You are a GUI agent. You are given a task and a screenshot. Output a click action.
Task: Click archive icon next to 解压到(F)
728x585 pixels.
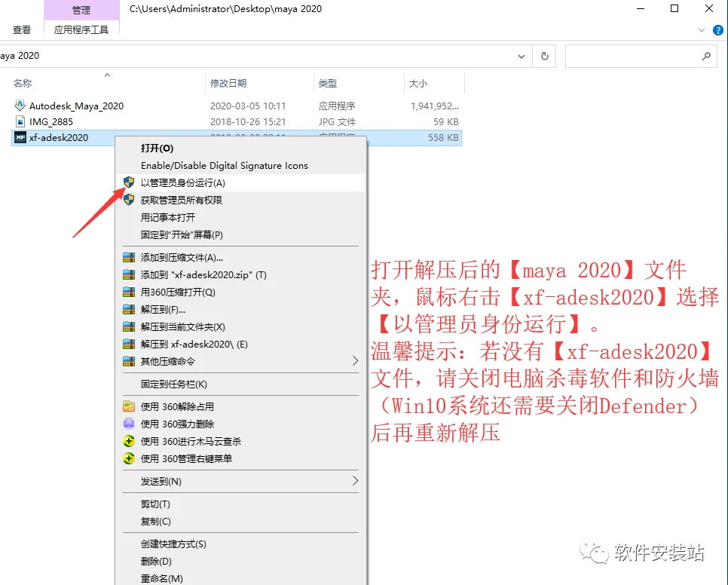pos(129,309)
